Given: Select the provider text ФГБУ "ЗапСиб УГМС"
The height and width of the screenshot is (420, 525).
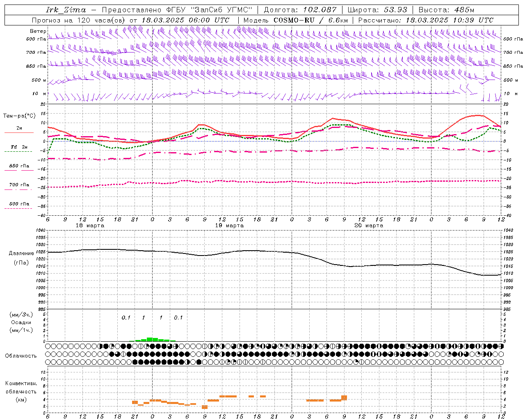Looking at the screenshot, I should click(x=210, y=10).
